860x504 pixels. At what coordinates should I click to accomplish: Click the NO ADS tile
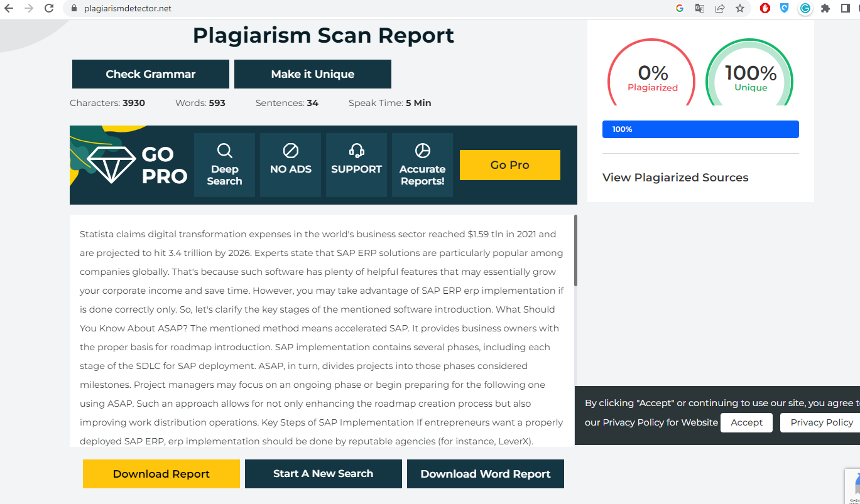290,165
